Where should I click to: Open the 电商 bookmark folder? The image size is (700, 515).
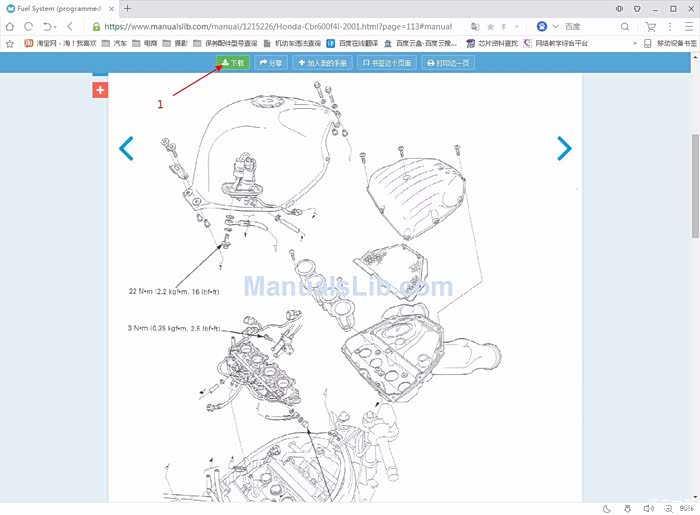click(x=145, y=43)
